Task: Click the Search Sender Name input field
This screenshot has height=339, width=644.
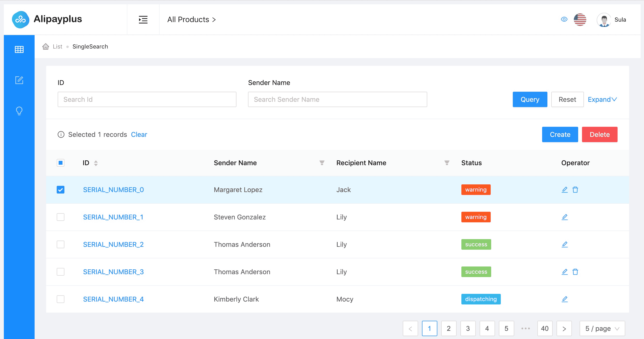Action: 337,99
